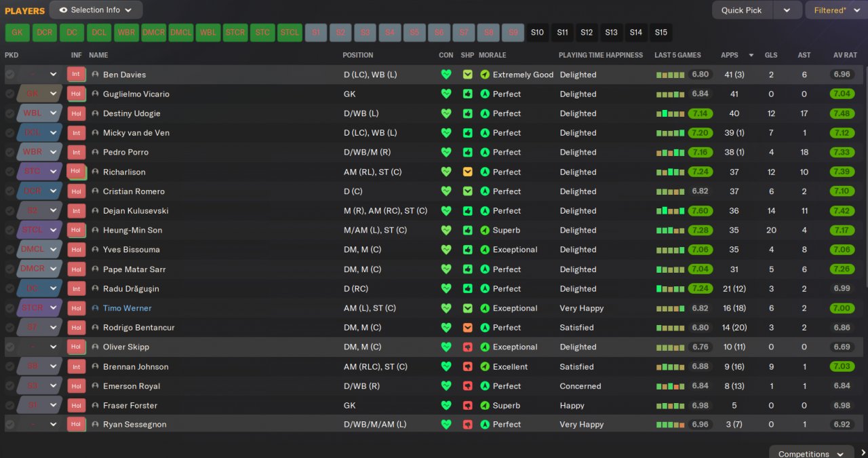The image size is (868, 458).
Task: Click the orange sharpness icon for Rodrigo Bentancur
Action: (468, 328)
